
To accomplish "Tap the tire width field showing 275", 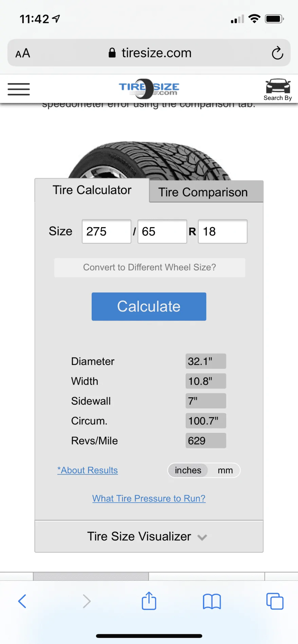I will tap(107, 232).
